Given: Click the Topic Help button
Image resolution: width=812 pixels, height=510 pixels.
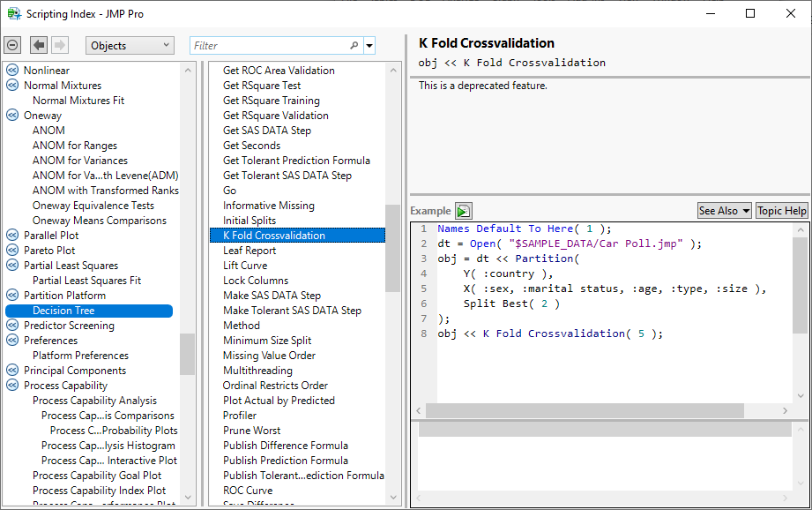Looking at the screenshot, I should [781, 210].
